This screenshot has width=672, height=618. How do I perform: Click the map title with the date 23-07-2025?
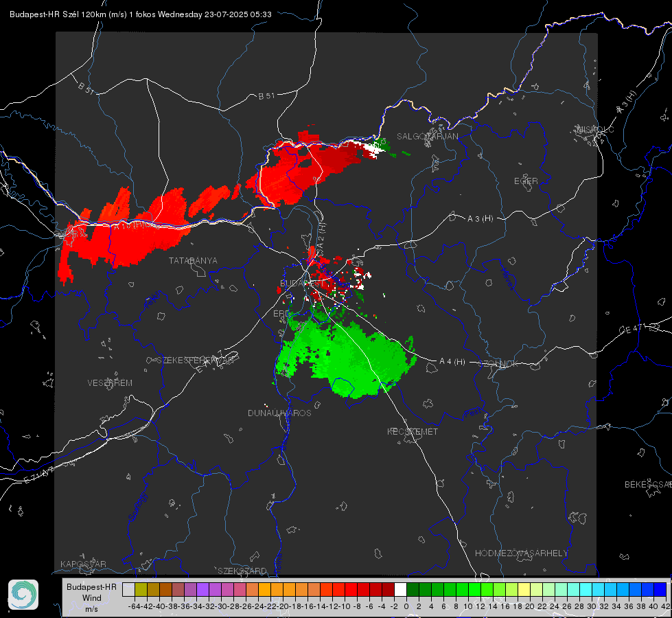(x=141, y=14)
